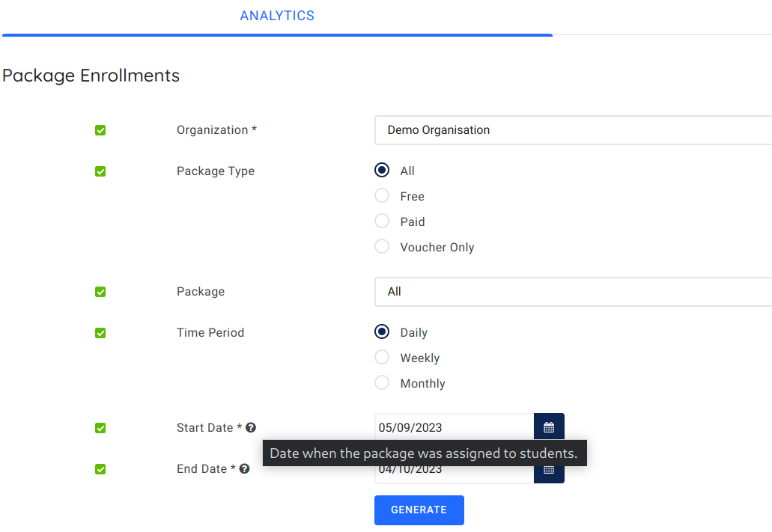Click the Start Date help icon

251,426
